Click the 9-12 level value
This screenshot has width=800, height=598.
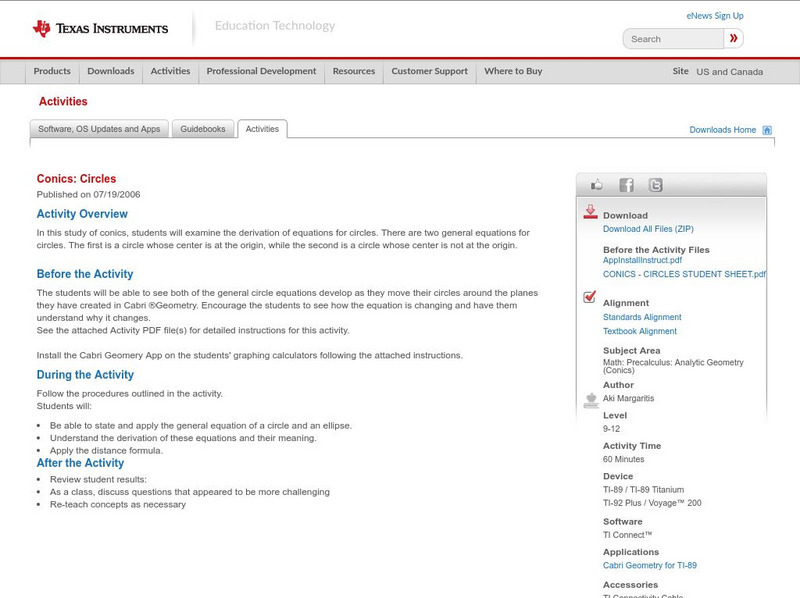(x=611, y=429)
